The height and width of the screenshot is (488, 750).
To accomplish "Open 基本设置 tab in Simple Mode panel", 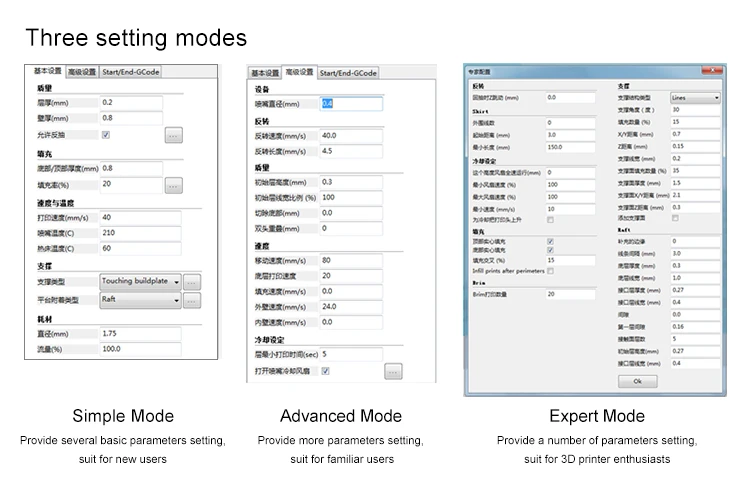I will (47, 71).
